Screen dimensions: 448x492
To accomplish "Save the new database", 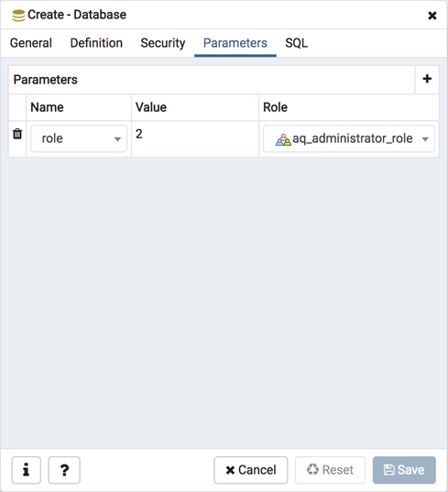I will tap(404, 470).
